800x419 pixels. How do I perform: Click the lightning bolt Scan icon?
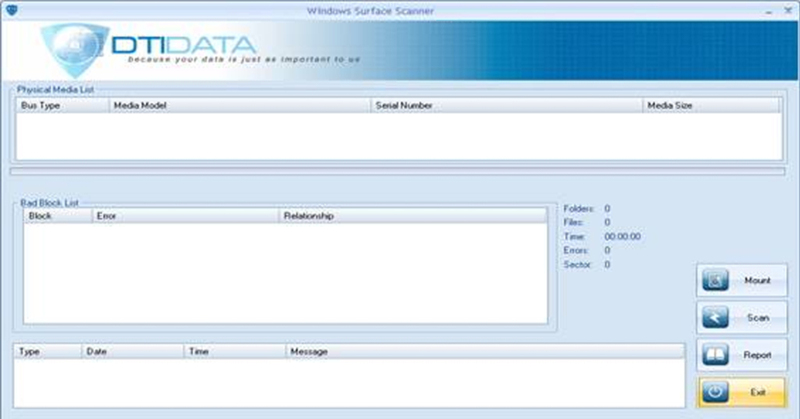[x=716, y=318]
